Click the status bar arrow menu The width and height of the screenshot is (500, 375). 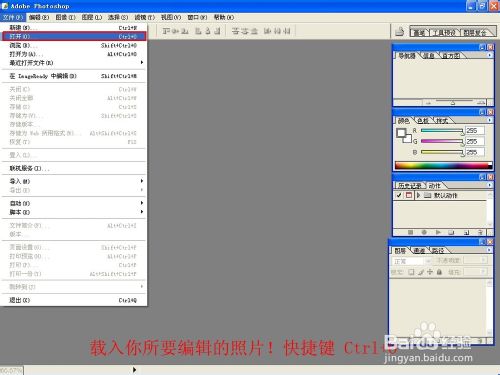134,370
